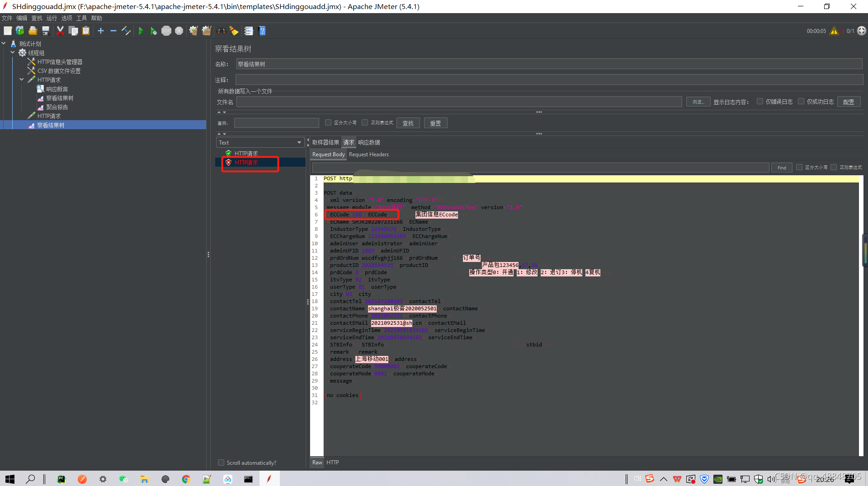Save the test plan with floppy icon

(45, 31)
